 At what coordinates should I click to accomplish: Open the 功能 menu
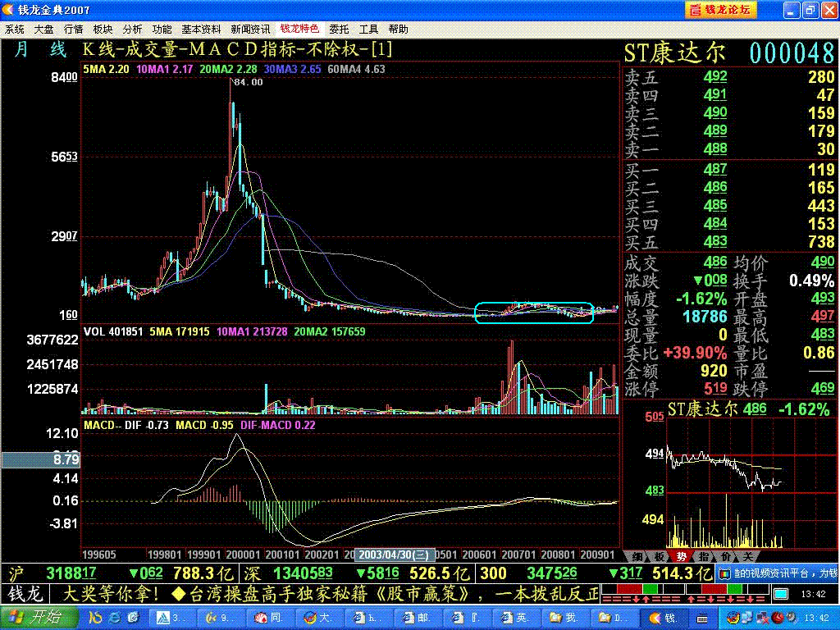click(x=162, y=30)
